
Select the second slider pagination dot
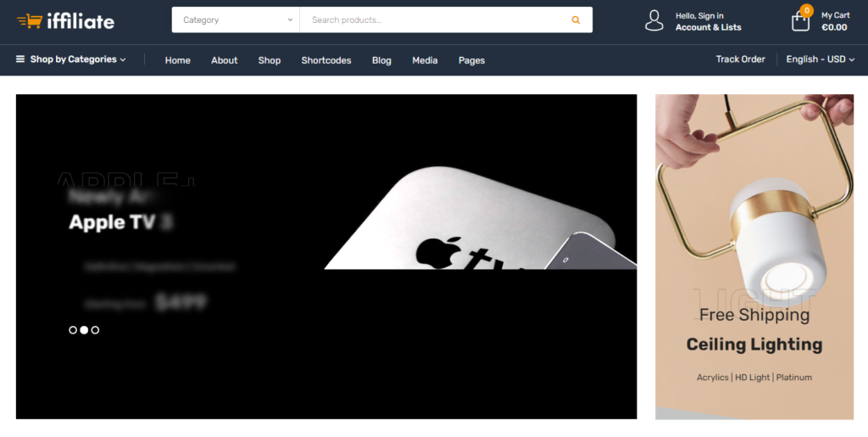click(84, 330)
